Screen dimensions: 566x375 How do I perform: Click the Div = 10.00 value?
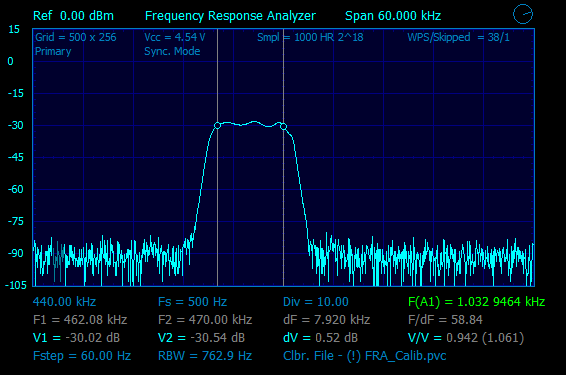[316, 302]
